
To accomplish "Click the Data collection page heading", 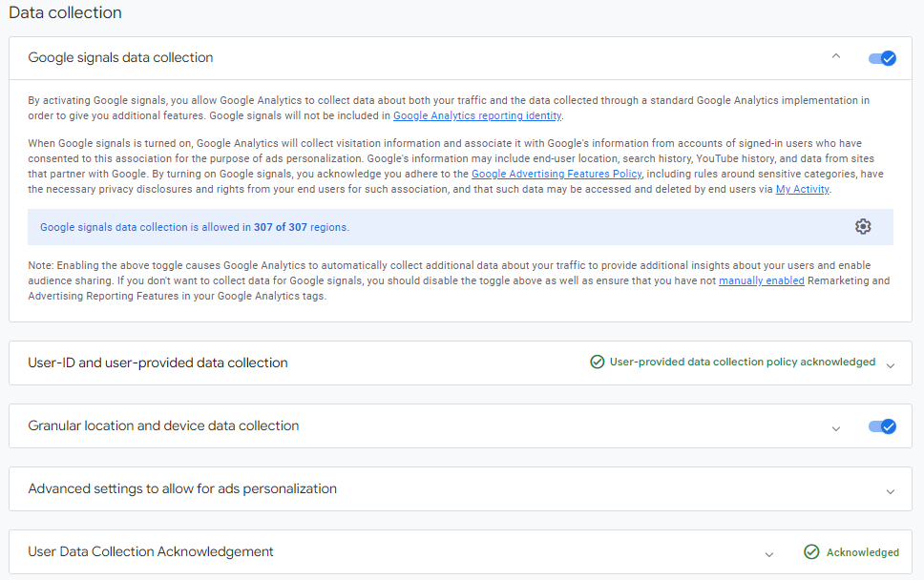I will point(66,12).
